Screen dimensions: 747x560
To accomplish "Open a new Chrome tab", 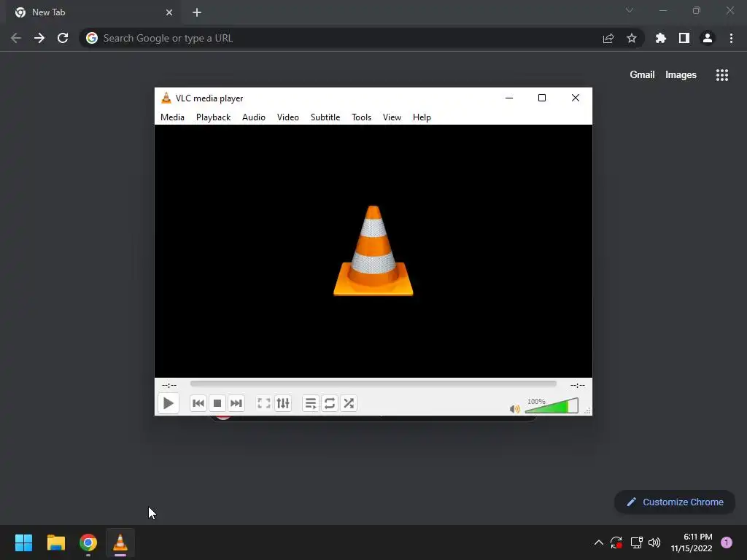I will pyautogui.click(x=197, y=12).
